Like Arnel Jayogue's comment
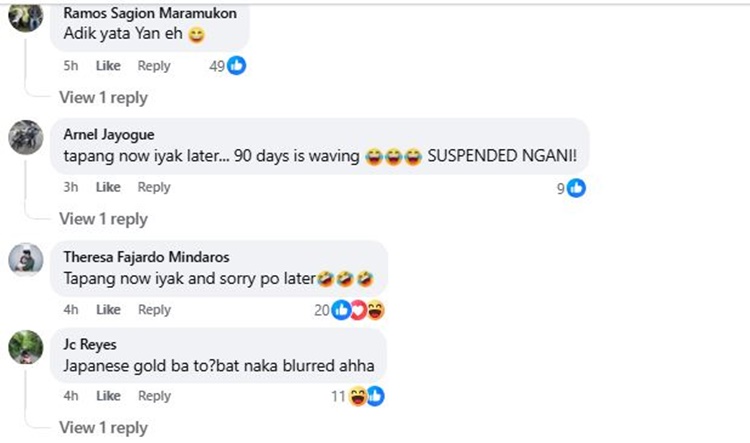 pyautogui.click(x=107, y=187)
